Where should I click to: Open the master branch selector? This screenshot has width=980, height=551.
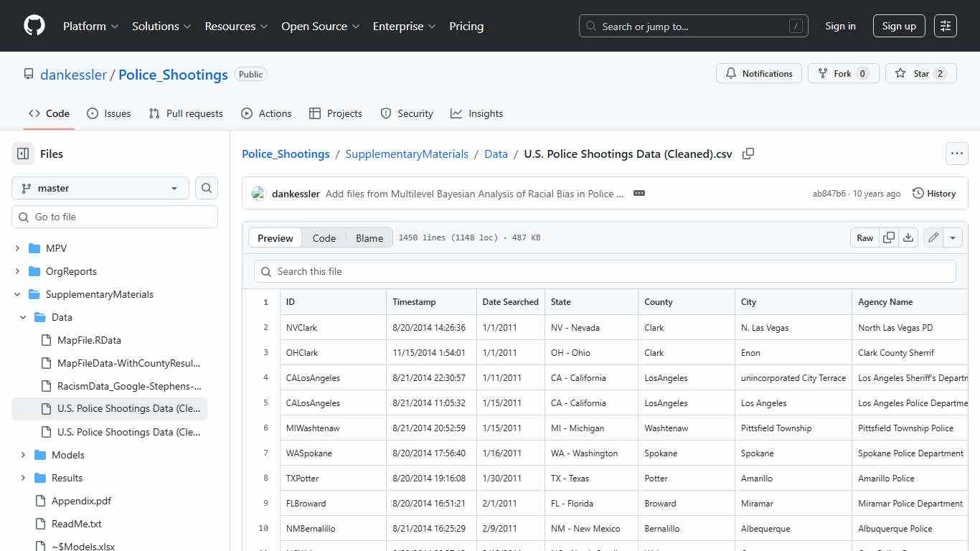(100, 188)
